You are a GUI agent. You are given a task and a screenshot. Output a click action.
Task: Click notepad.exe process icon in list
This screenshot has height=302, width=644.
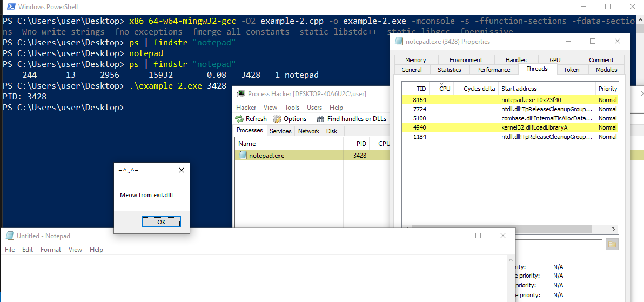[243, 155]
